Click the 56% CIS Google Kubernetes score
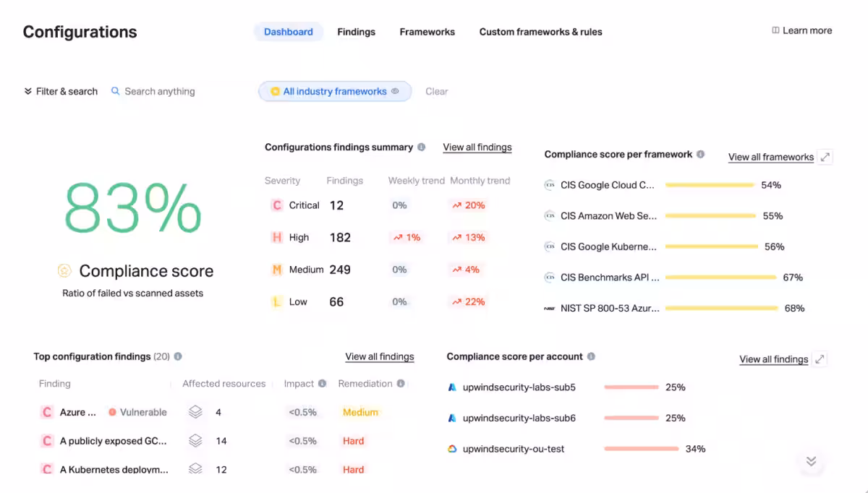 point(774,246)
